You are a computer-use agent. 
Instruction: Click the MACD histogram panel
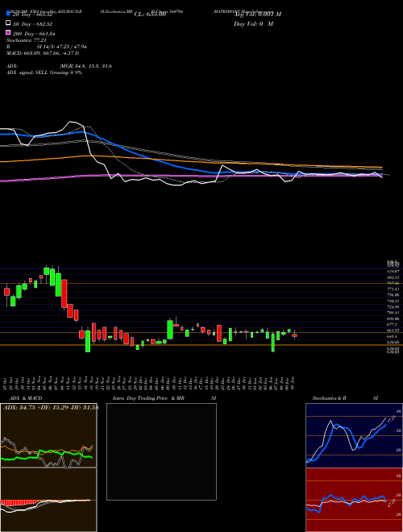click(x=48, y=500)
